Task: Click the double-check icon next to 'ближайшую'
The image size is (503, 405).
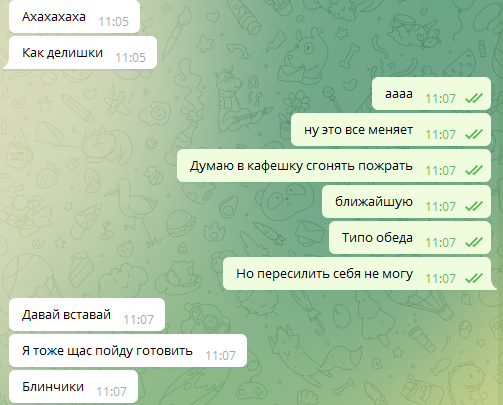Action: 474,206
